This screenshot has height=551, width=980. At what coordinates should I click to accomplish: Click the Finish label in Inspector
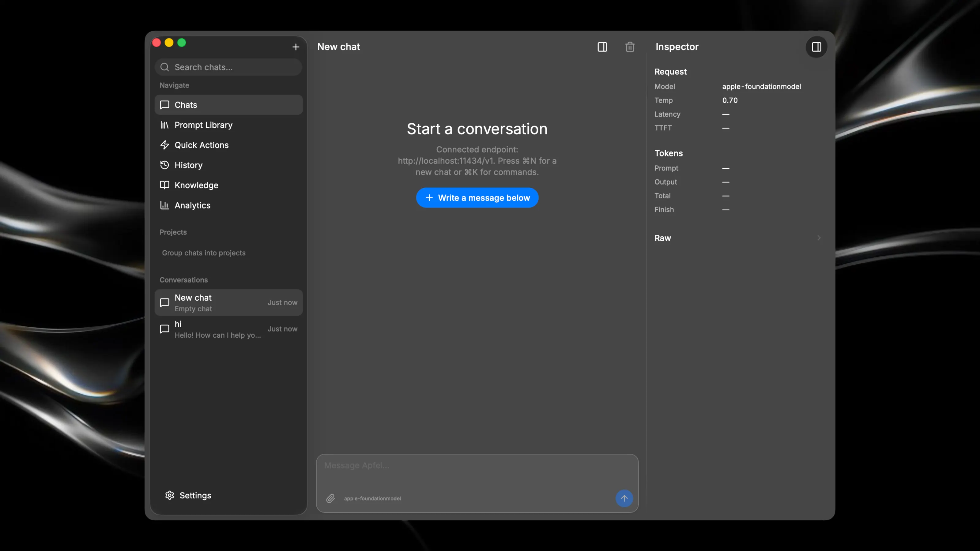pyautogui.click(x=664, y=209)
